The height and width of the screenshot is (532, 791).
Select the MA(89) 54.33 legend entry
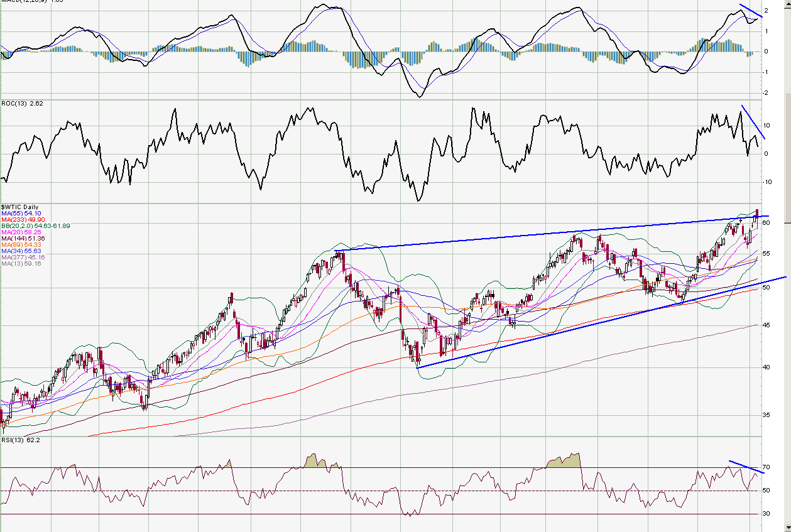[x=21, y=244]
